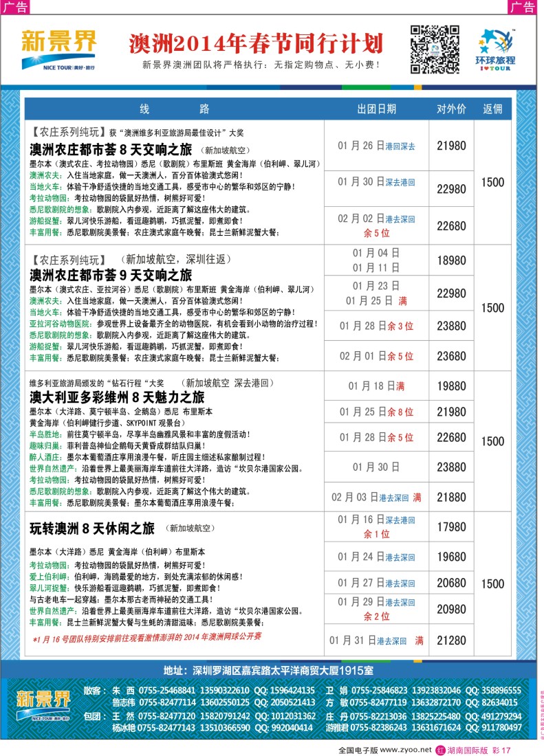Screen dimensions: 544x756
Task: Click the date 01月18日满
Action: tap(376, 386)
